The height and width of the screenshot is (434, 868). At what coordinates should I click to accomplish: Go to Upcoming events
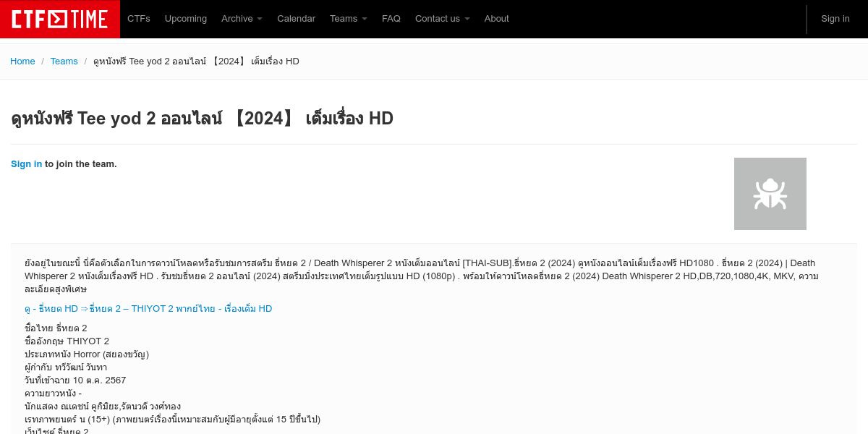point(186,19)
